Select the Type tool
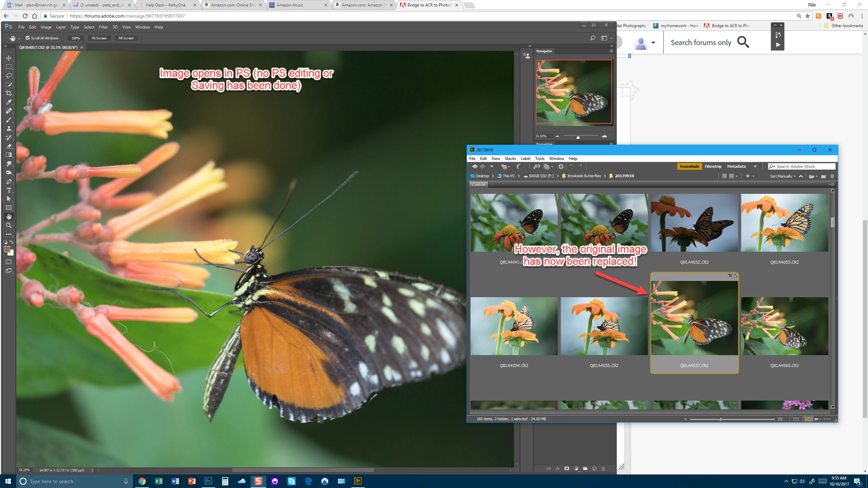Image resolution: width=868 pixels, height=488 pixels. pyautogui.click(x=9, y=190)
